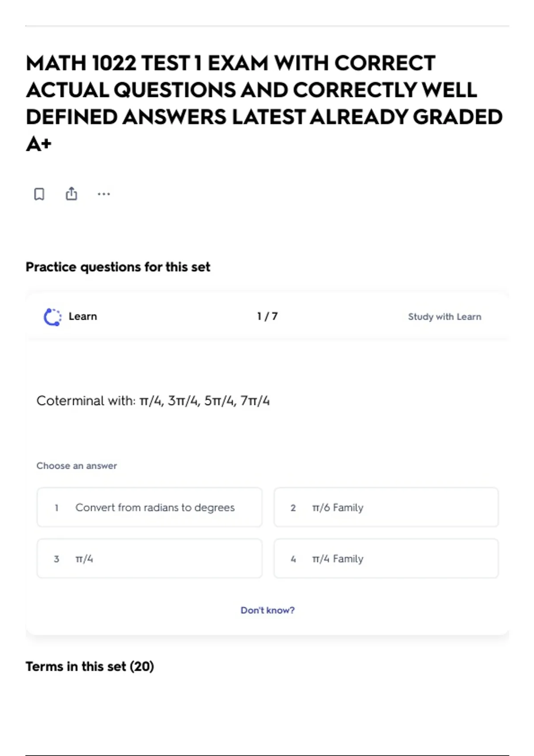This screenshot has height=756, width=534.
Task: Click the 1 / 7 question counter
Action: point(267,316)
